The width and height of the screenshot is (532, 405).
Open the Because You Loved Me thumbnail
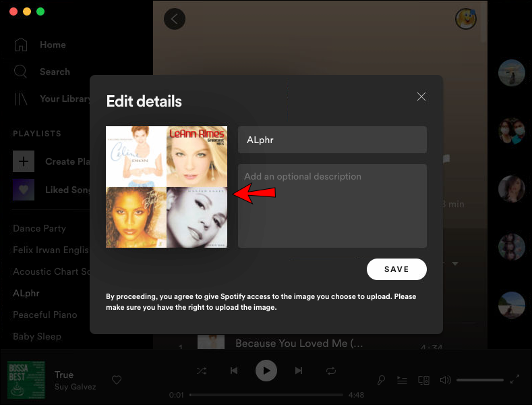pyautogui.click(x=210, y=342)
